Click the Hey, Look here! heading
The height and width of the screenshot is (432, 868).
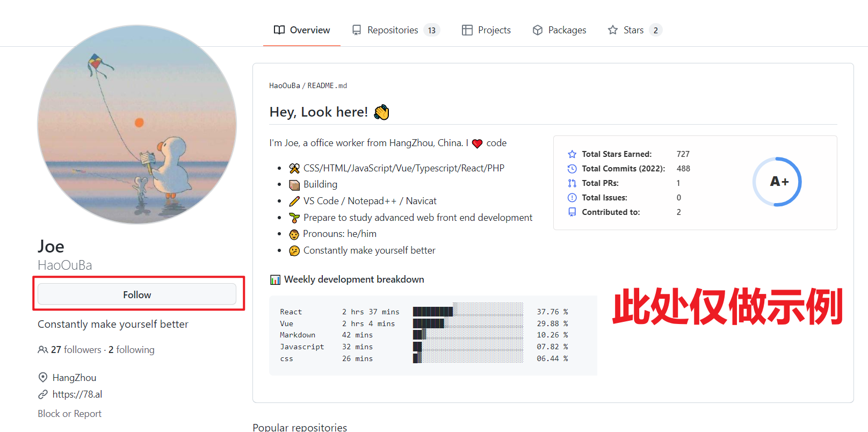(319, 112)
